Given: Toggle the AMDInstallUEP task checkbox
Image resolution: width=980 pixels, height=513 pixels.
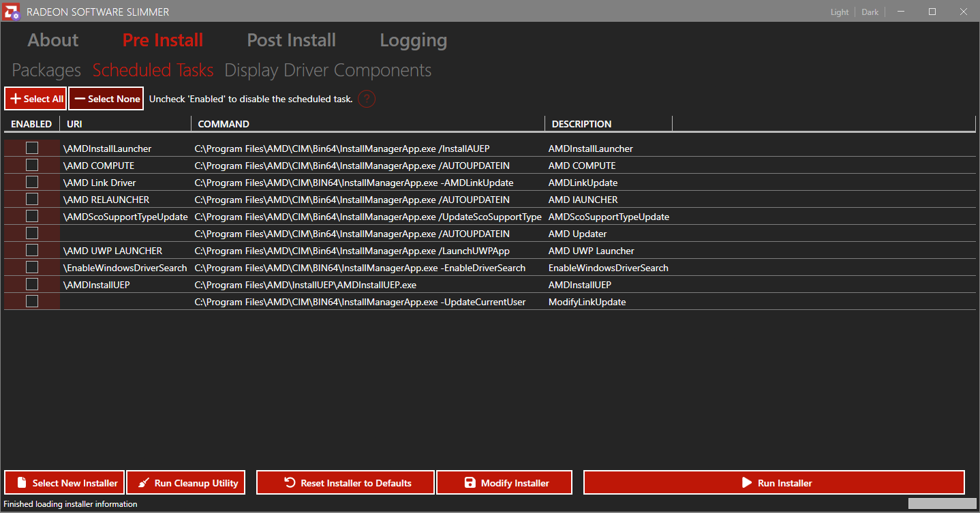Looking at the screenshot, I should (32, 284).
